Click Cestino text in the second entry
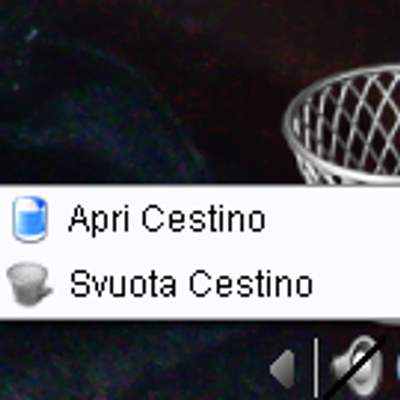The image size is (400, 400). (251, 283)
